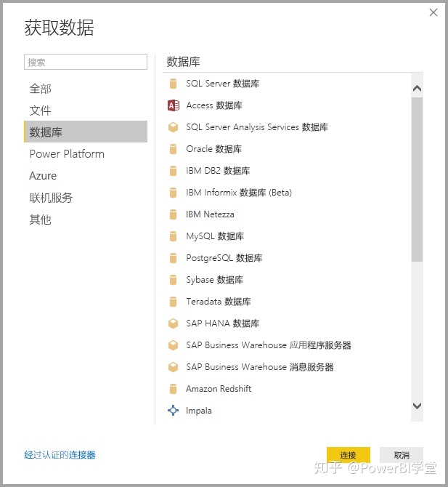Choose the 'Impala' entry
The height and width of the screenshot is (487, 448).
point(287,411)
